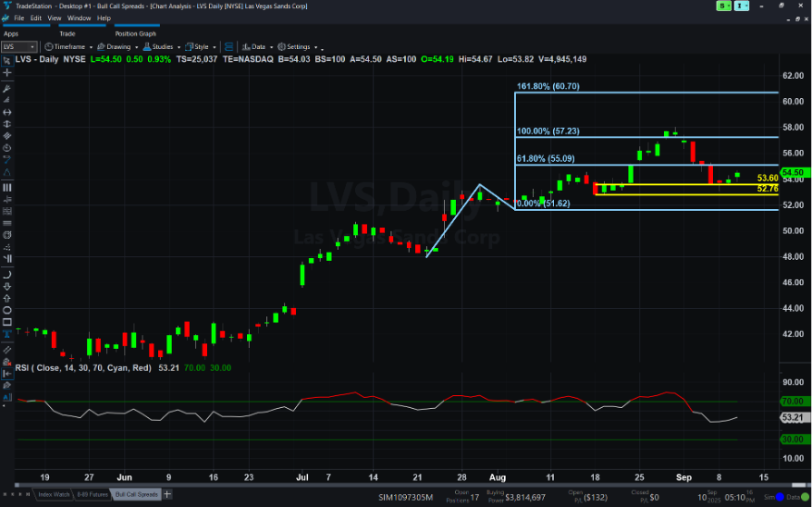
Task: Click the blue Sim indicator circle
Action: pos(780,497)
